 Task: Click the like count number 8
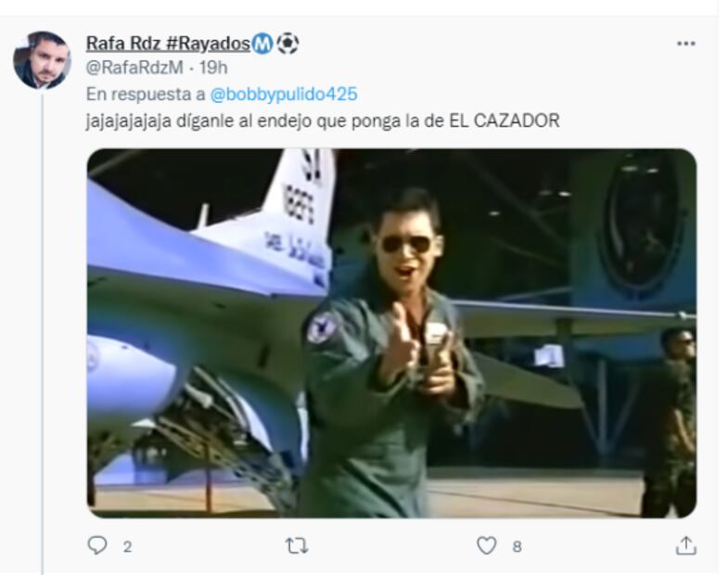click(x=517, y=546)
